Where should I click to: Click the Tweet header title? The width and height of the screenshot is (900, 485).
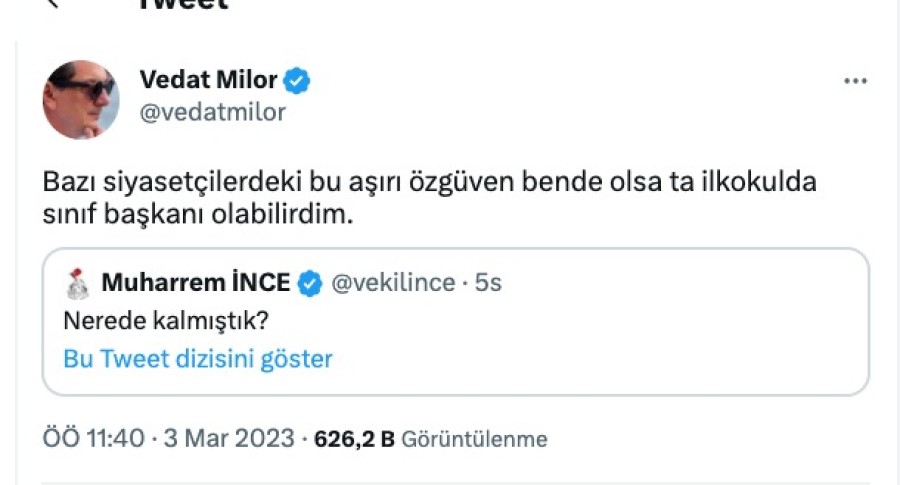click(183, 4)
